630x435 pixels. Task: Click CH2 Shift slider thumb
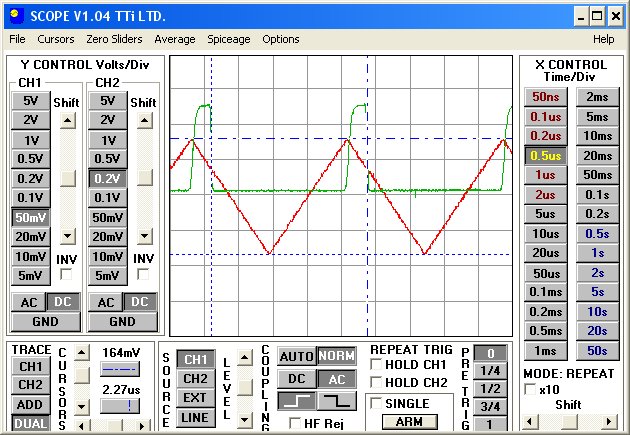click(x=145, y=177)
